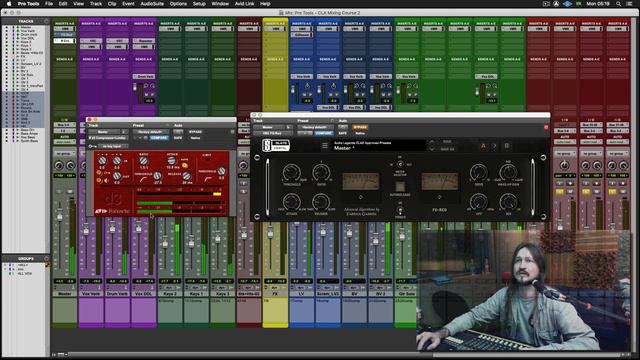
Task: Open the Track menu in the menu bar
Action: click(96, 4)
